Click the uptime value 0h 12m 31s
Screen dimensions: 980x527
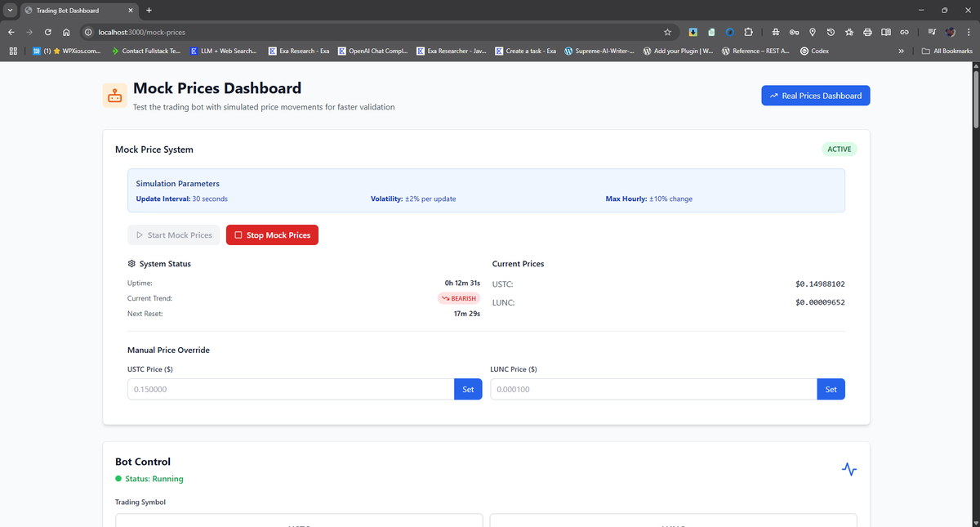pyautogui.click(x=462, y=283)
